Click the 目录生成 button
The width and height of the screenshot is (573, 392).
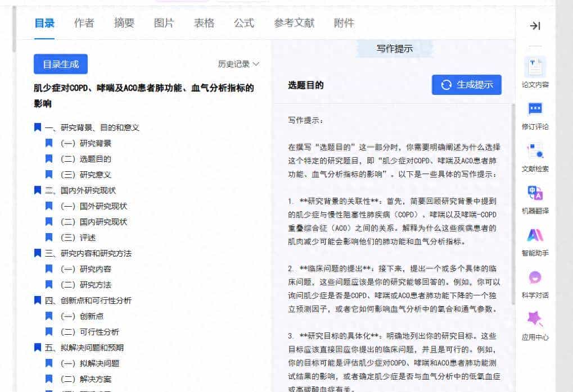pyautogui.click(x=60, y=64)
